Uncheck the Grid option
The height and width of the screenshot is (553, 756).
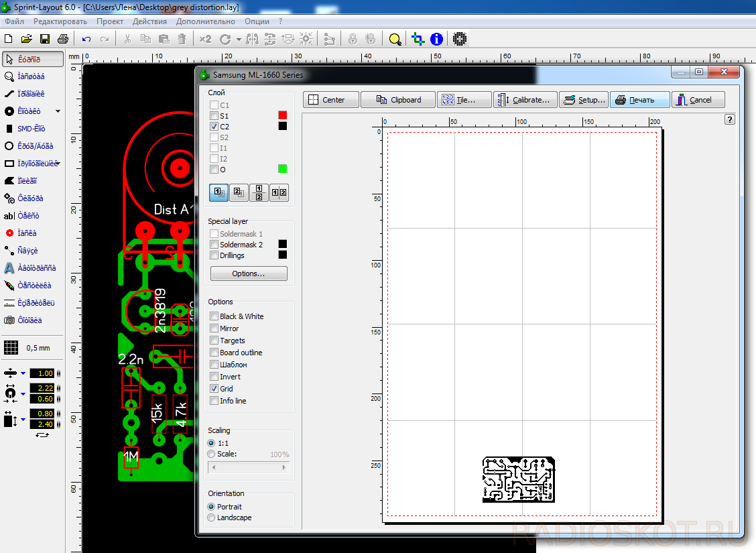(x=214, y=389)
